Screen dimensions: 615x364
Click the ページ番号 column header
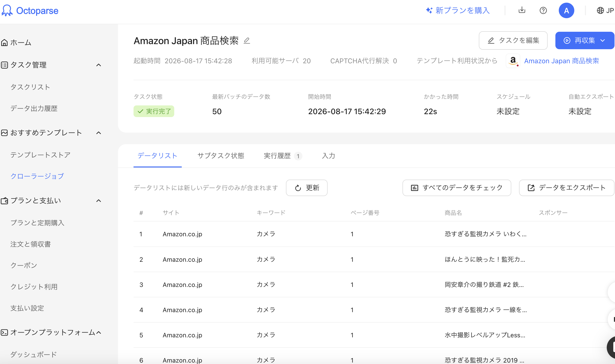365,213
